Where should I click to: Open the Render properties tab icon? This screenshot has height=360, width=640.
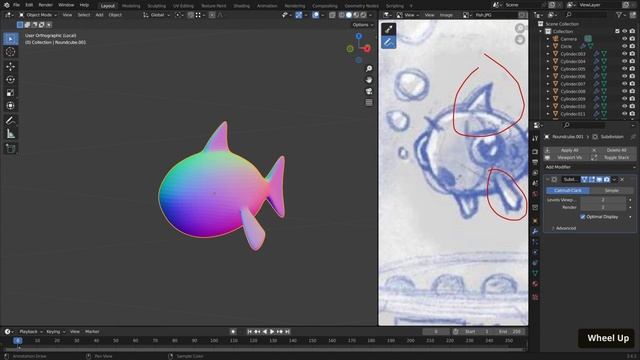[535, 152]
